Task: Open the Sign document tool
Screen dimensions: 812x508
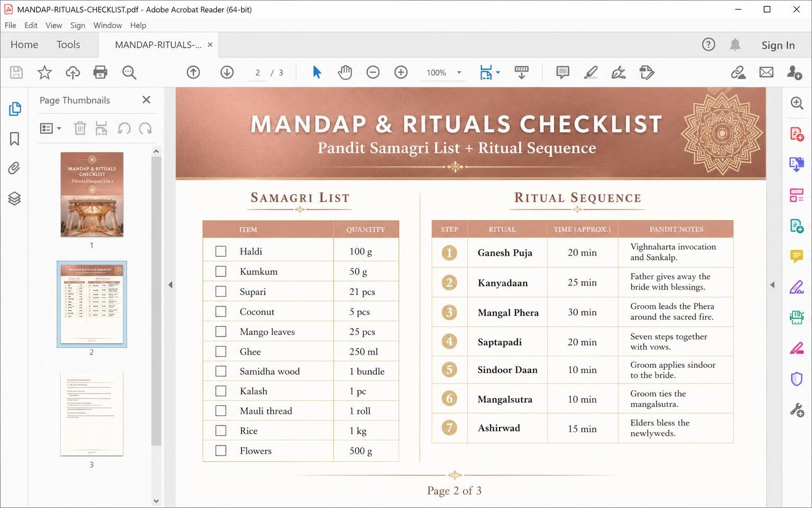Action: 619,72
